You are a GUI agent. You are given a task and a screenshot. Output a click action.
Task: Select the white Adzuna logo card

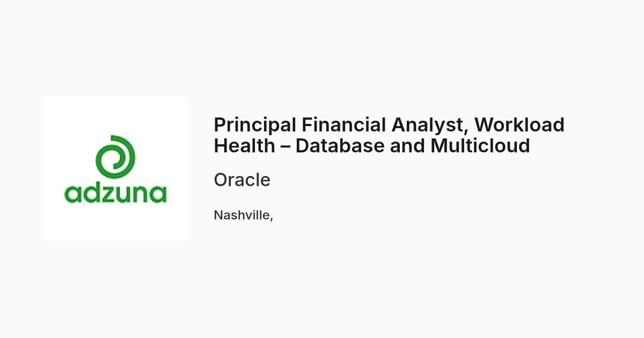click(115, 169)
